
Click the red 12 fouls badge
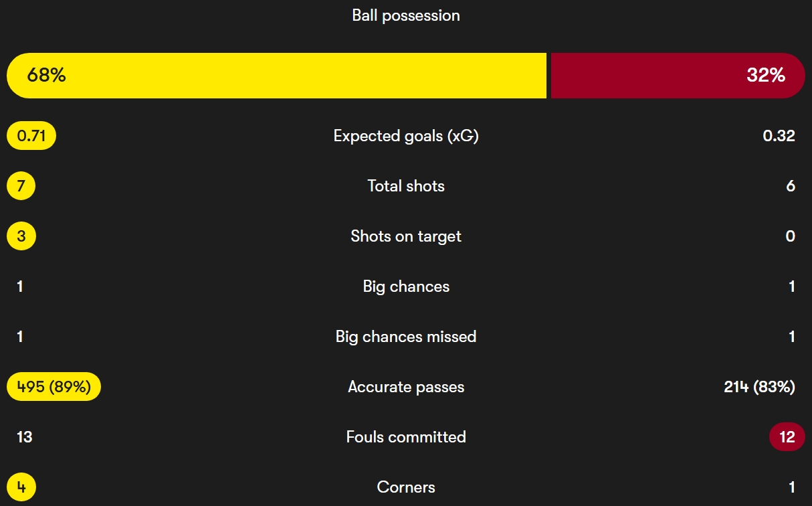click(787, 437)
